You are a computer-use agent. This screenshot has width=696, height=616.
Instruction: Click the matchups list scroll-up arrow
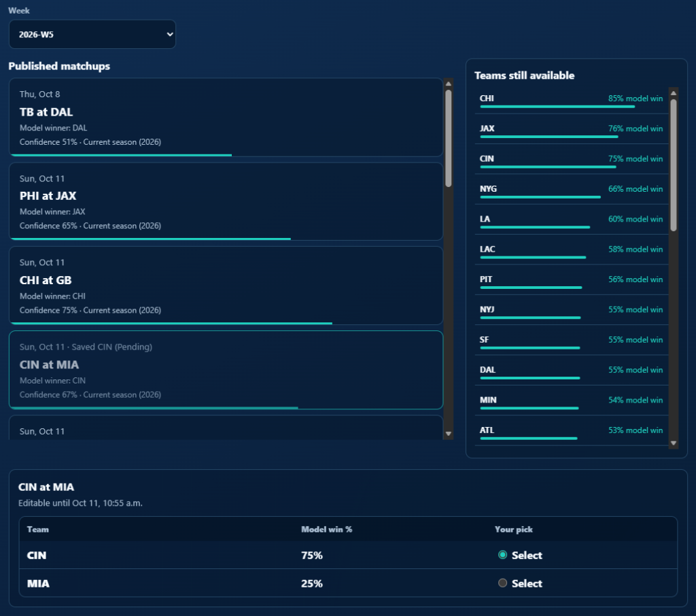pyautogui.click(x=449, y=84)
